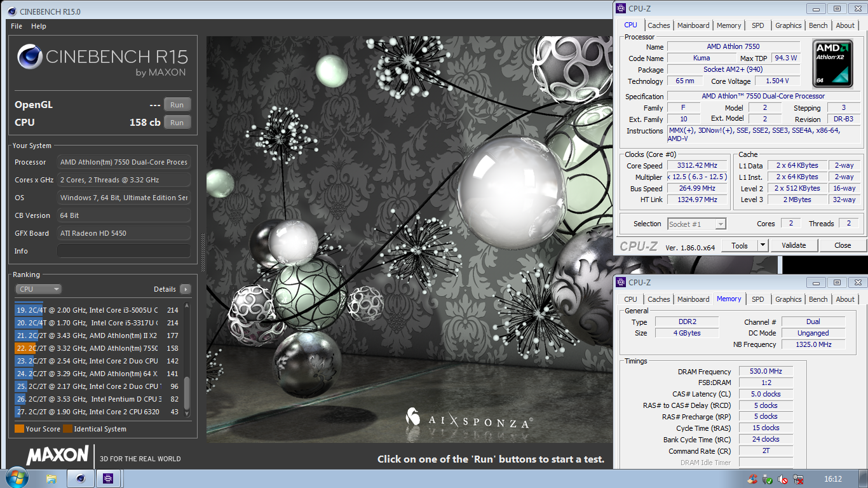Screen dimensions: 868x488
Task: Click the Ranking list vertical scrollbar
Action: 187,360
